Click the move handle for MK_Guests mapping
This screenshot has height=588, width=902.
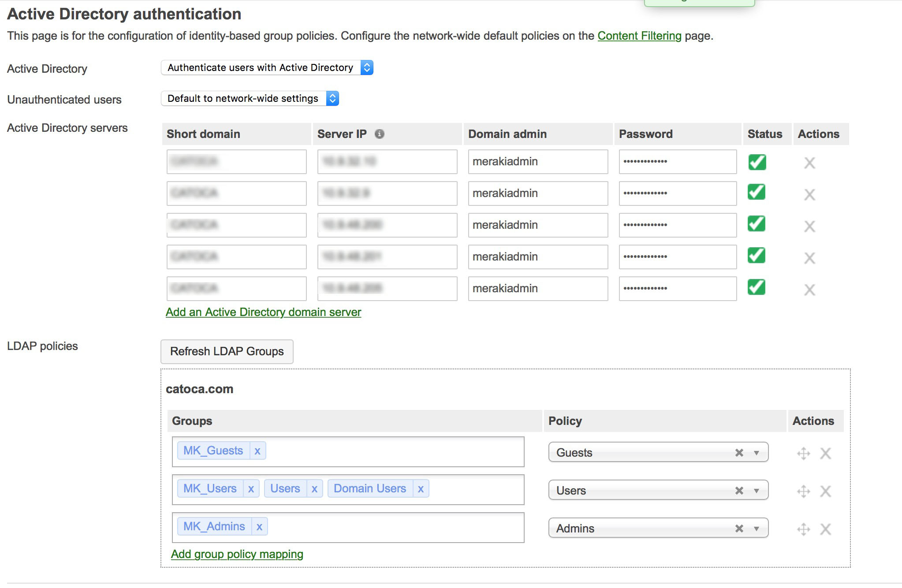point(804,453)
